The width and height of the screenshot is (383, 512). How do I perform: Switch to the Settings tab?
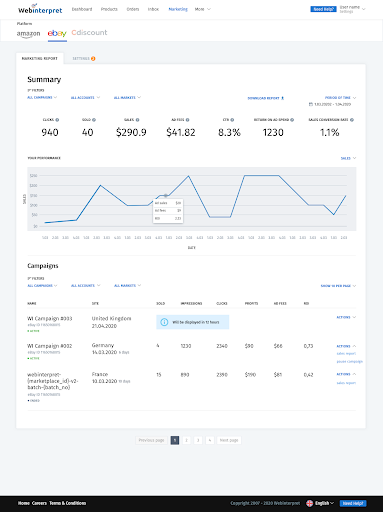[84, 59]
